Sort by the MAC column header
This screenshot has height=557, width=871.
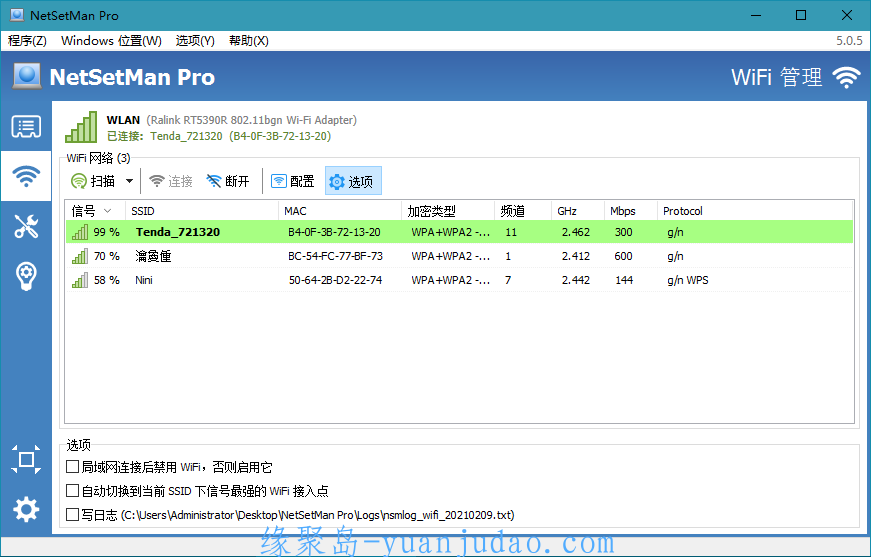[x=340, y=211]
